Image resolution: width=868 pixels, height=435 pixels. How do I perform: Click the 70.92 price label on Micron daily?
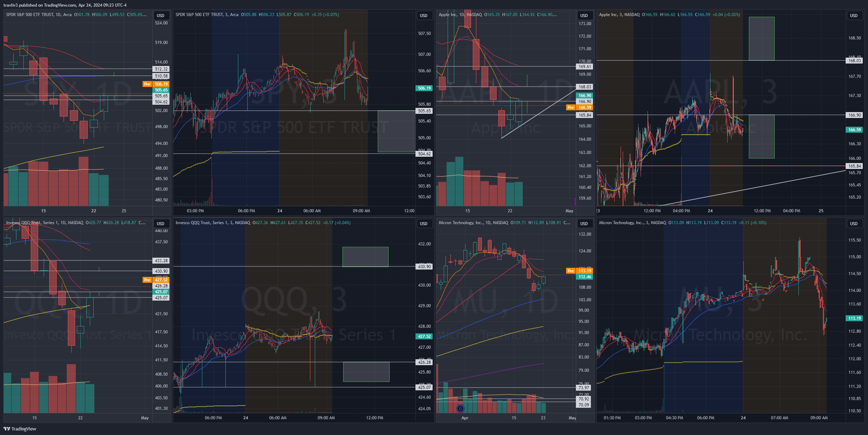tap(584, 399)
